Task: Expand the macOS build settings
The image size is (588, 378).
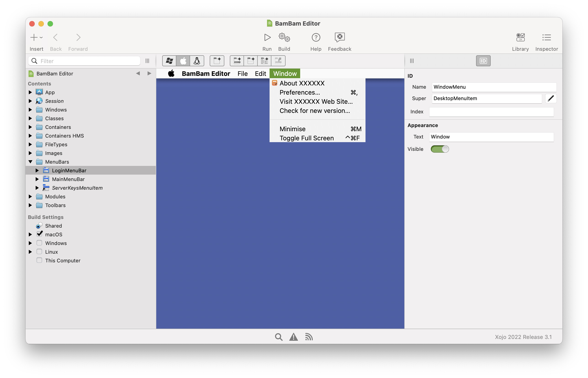Action: point(30,234)
